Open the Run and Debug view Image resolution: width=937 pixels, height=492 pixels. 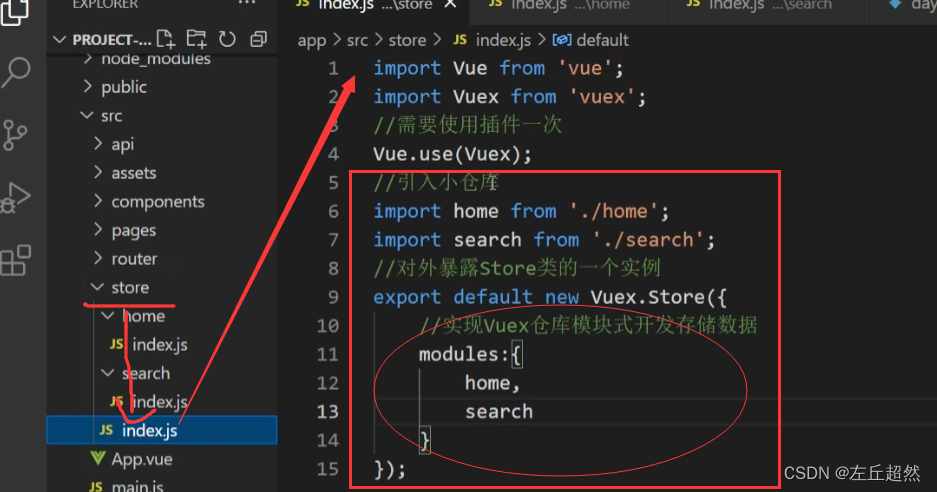point(16,198)
